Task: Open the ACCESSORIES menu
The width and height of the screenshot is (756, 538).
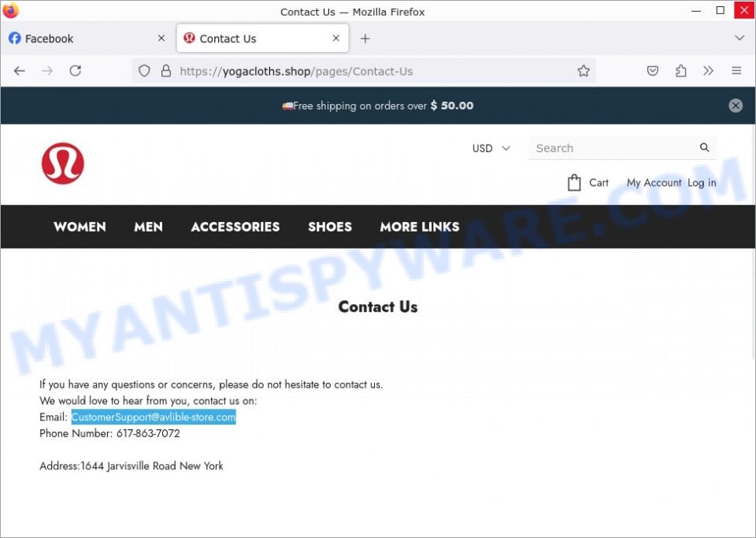Action: tap(235, 227)
